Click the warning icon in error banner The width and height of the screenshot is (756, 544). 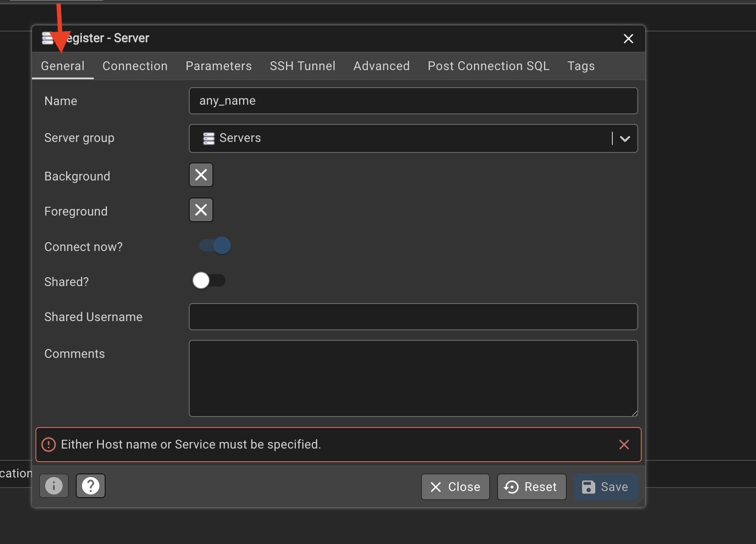point(49,445)
